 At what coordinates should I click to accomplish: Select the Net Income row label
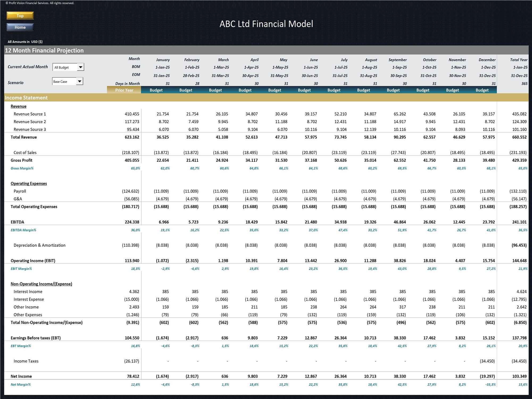(x=21, y=376)
